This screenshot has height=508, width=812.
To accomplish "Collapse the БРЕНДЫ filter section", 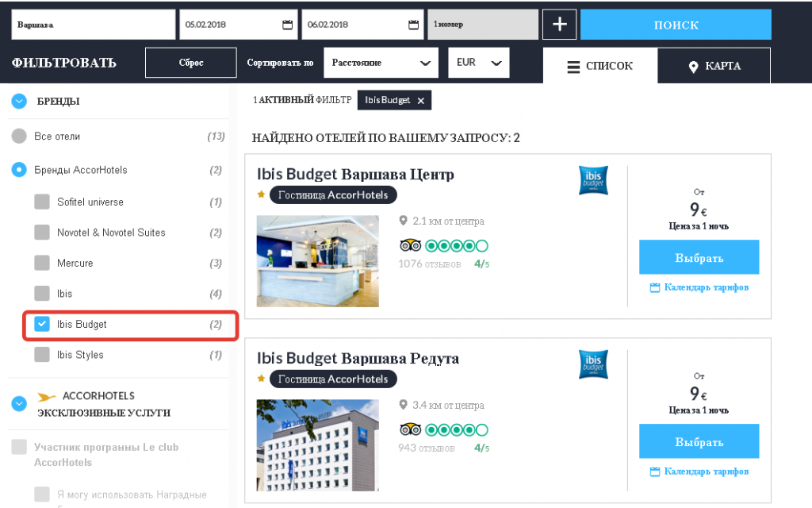I will pyautogui.click(x=19, y=101).
